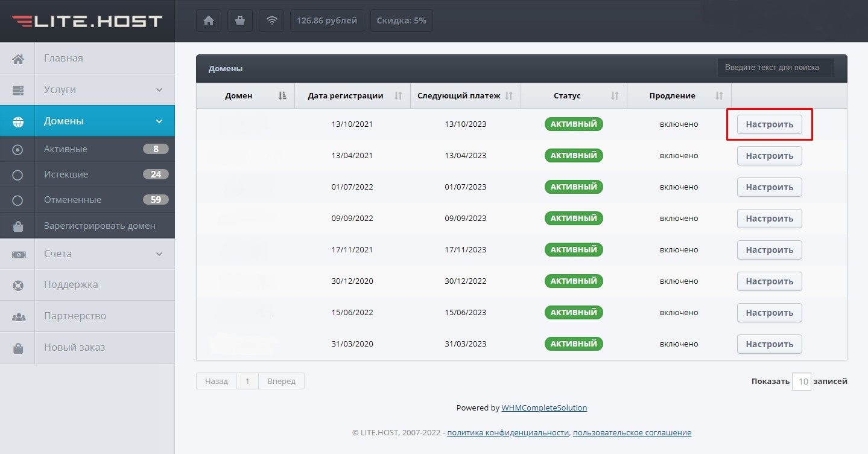The height and width of the screenshot is (454, 868).
Task: Sort by the Домен column sort icon
Action: (x=282, y=95)
